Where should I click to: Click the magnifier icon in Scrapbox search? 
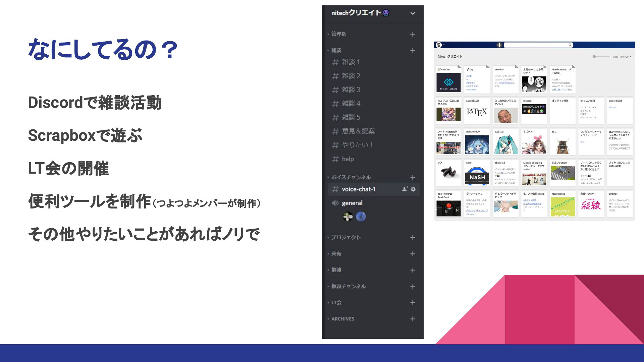570,45
